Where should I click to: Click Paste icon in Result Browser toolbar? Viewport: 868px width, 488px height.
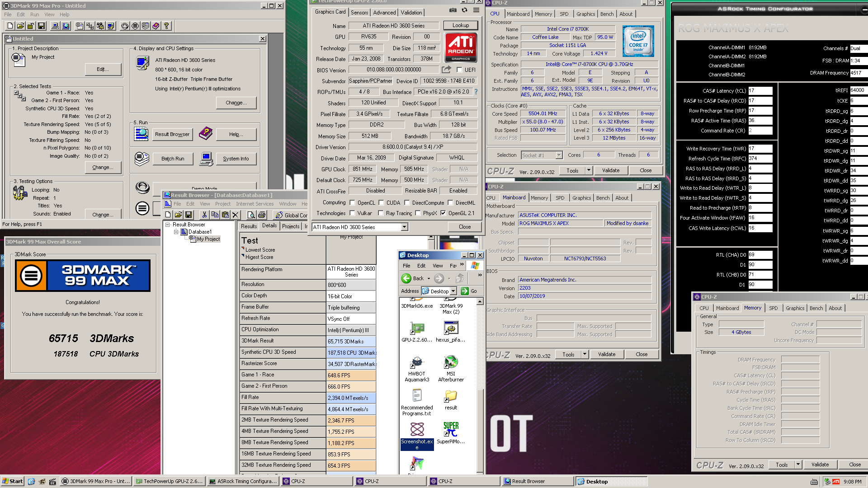pyautogui.click(x=225, y=215)
